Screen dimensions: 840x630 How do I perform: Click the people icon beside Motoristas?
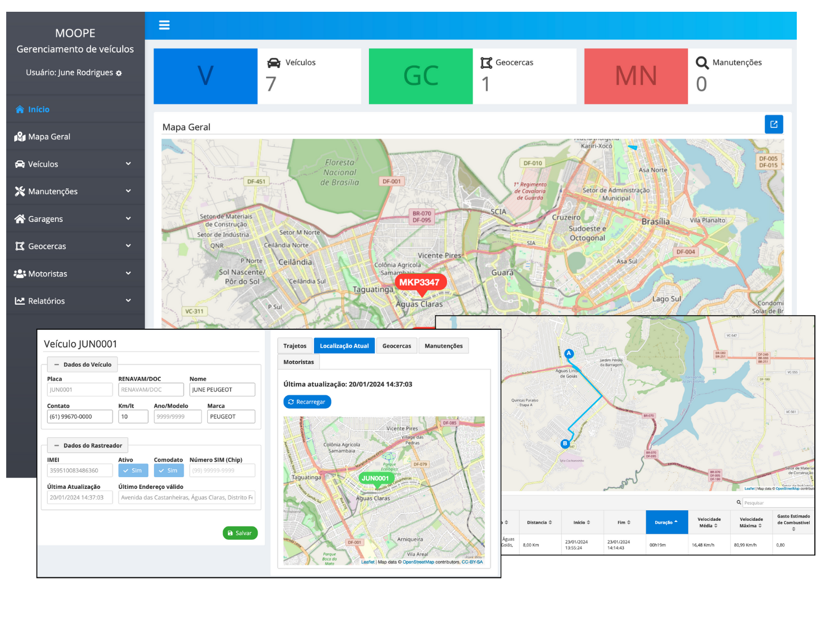click(x=20, y=274)
